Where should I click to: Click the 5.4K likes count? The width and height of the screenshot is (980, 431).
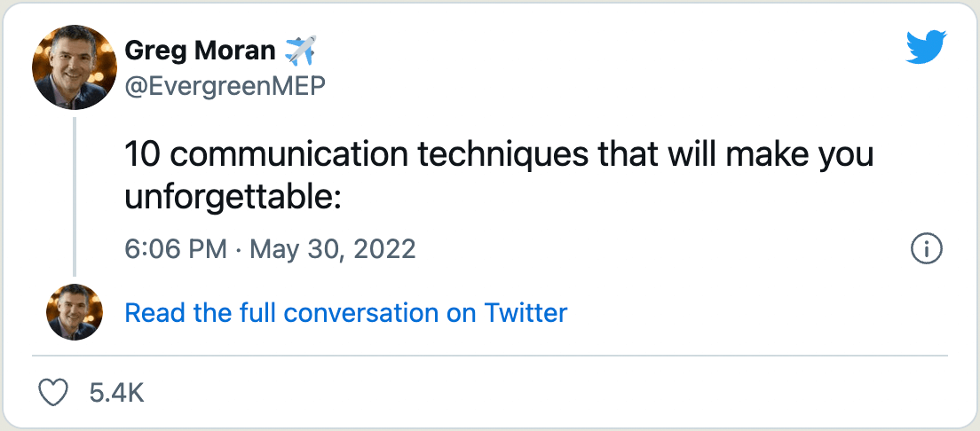coord(117,393)
